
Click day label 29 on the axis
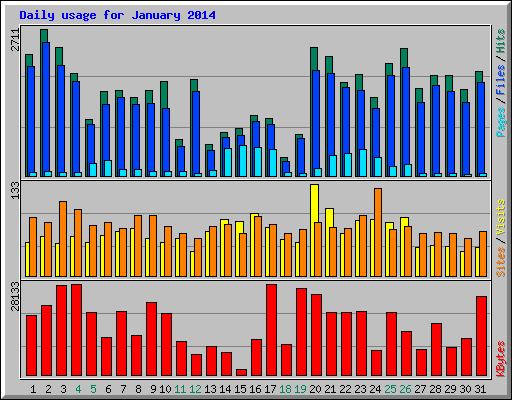pyautogui.click(x=450, y=389)
